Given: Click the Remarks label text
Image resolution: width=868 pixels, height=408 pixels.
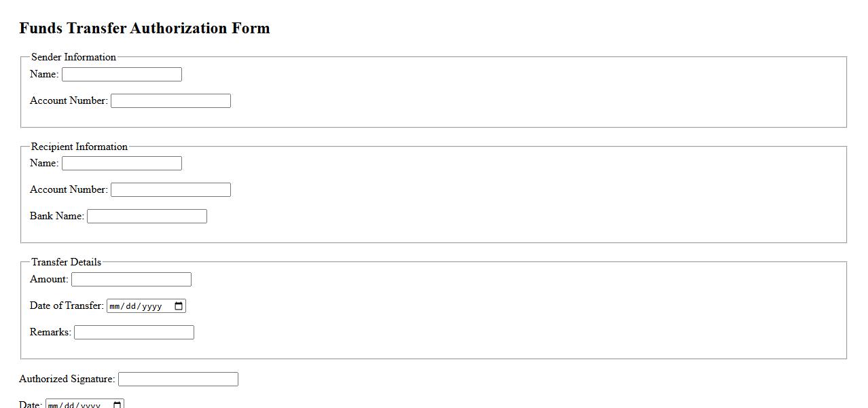Looking at the screenshot, I should pos(50,332).
